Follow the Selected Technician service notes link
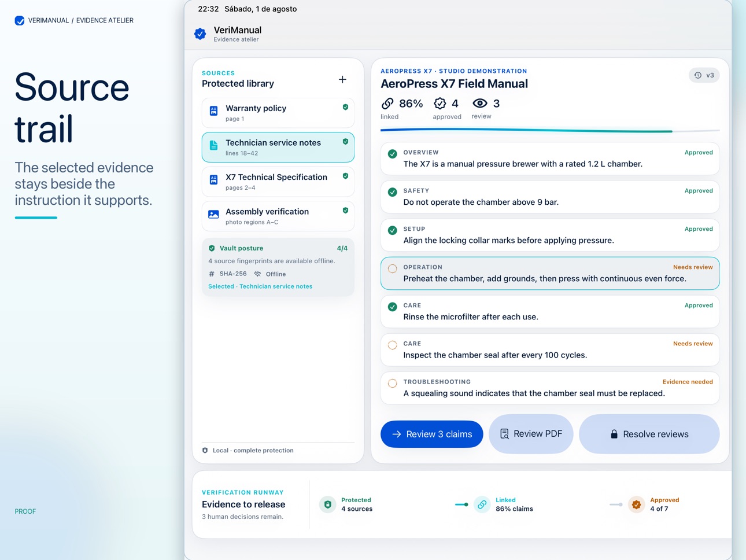 click(x=260, y=286)
